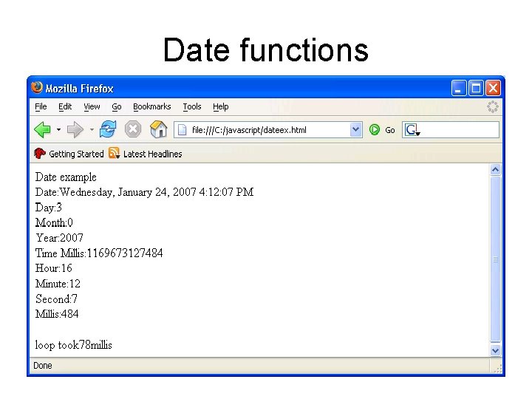Viewport: 532px width, 399px height.
Task: Open the Forward history dropdown arrow
Action: tap(92, 129)
